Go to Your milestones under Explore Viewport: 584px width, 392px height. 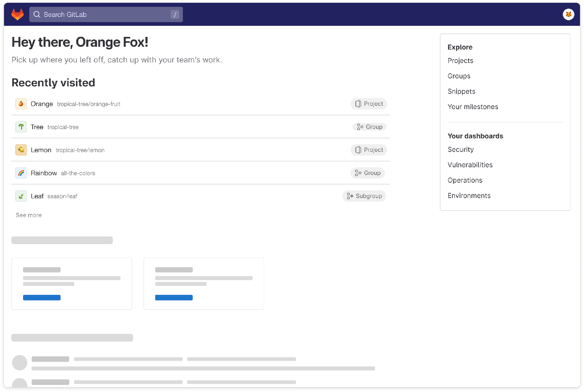pos(473,107)
